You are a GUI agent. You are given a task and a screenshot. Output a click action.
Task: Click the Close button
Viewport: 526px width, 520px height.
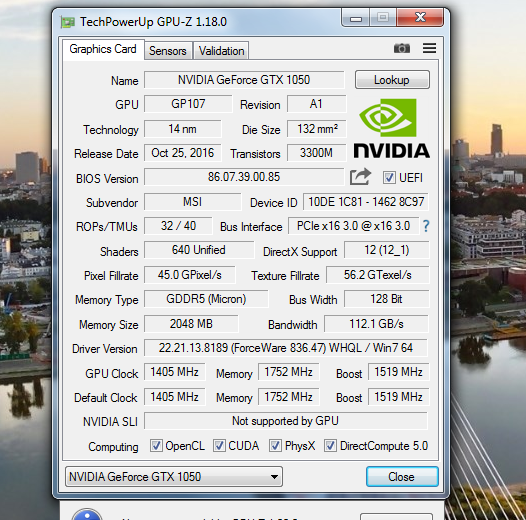pyautogui.click(x=402, y=476)
